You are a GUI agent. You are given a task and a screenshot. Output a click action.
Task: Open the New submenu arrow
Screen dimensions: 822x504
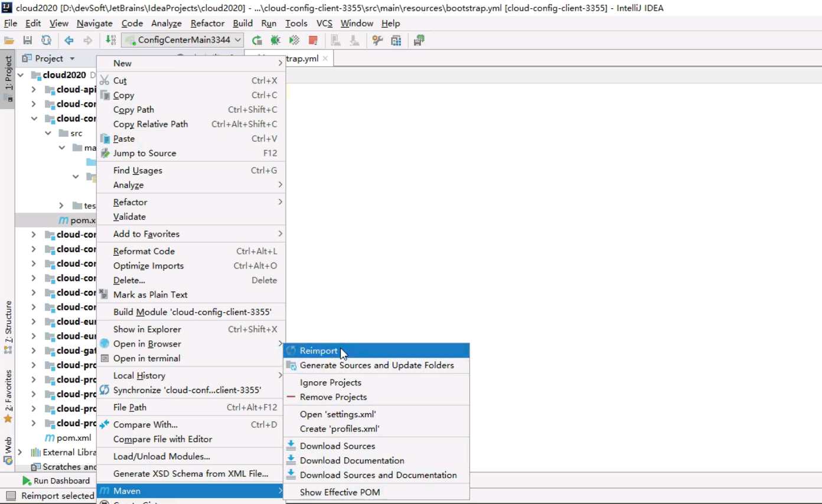click(280, 63)
